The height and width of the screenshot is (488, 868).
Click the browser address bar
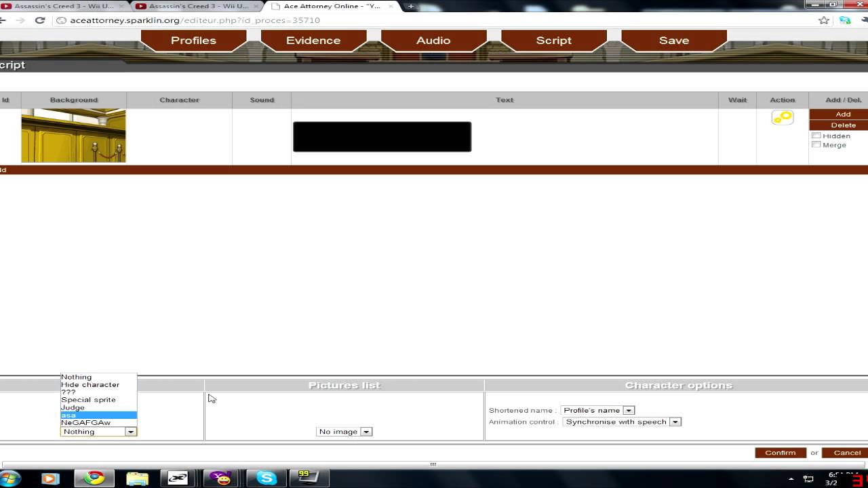point(434,20)
